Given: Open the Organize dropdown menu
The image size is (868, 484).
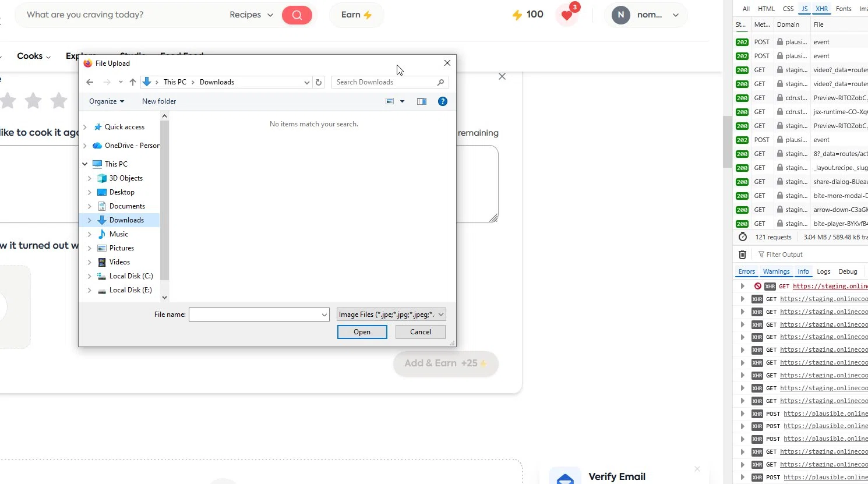Looking at the screenshot, I should pos(106,101).
